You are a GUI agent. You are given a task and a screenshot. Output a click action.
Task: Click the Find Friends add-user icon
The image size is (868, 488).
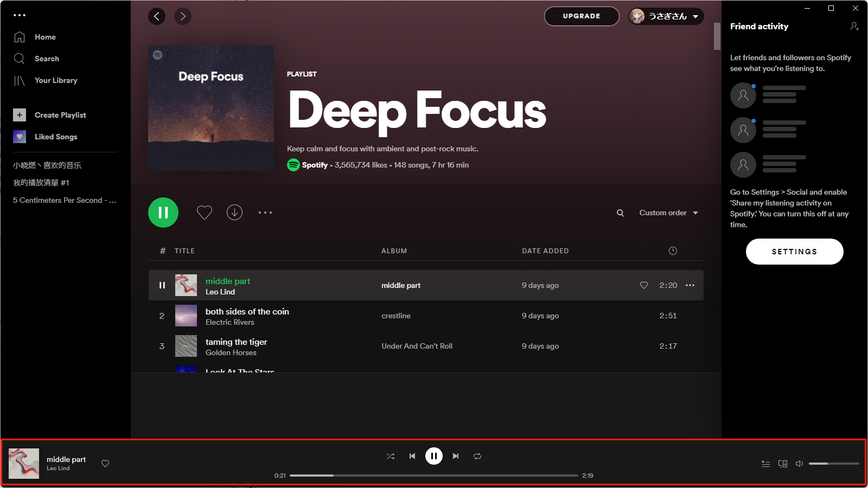coord(854,26)
